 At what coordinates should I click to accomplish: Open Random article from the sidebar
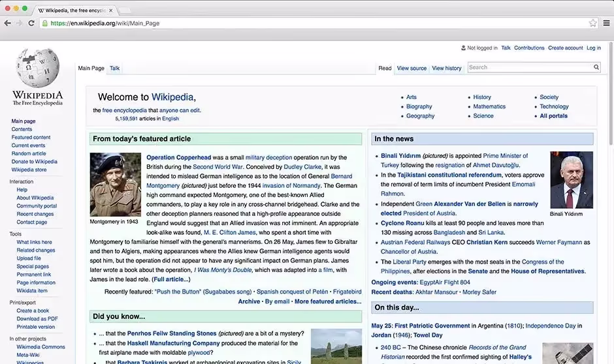(29, 153)
